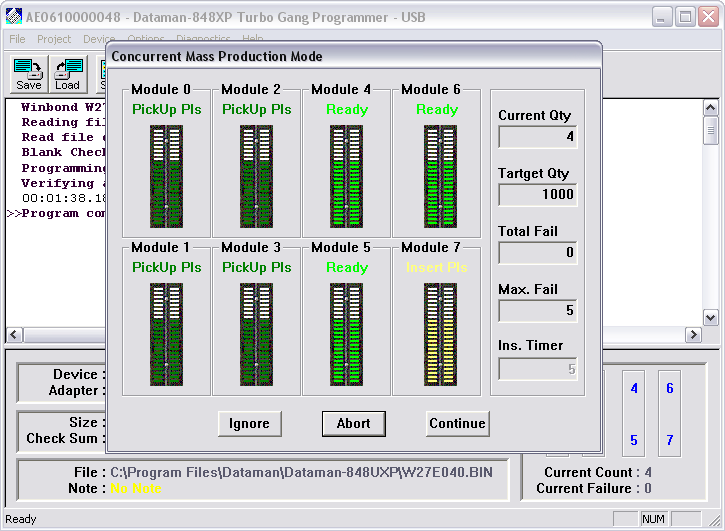This screenshot has width=725, height=531.
Task: Click the Ins. Timer field
Action: pos(538,369)
